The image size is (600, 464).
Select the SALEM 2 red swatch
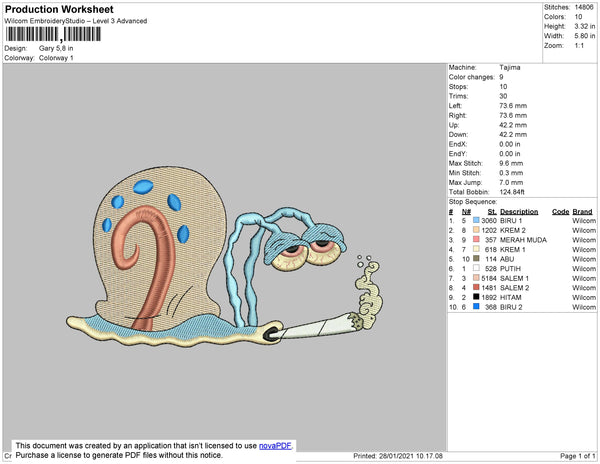click(x=476, y=287)
